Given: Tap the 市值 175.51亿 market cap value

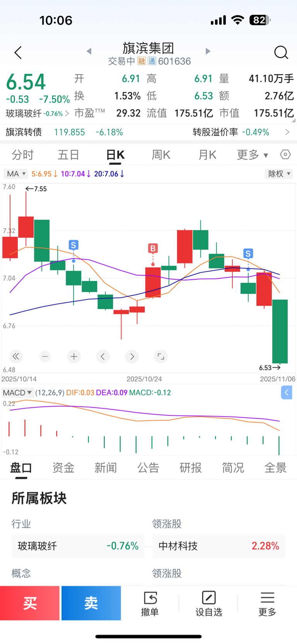Looking at the screenshot, I should point(274,113).
